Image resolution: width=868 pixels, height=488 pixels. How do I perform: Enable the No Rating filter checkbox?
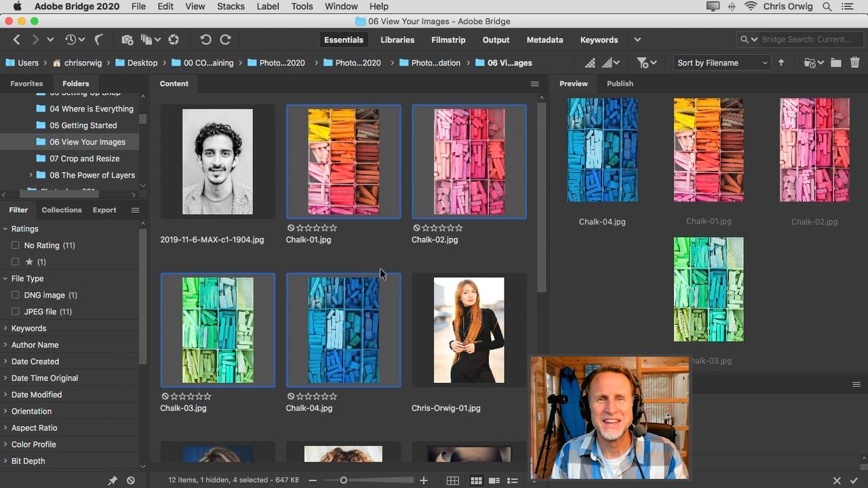pos(15,245)
